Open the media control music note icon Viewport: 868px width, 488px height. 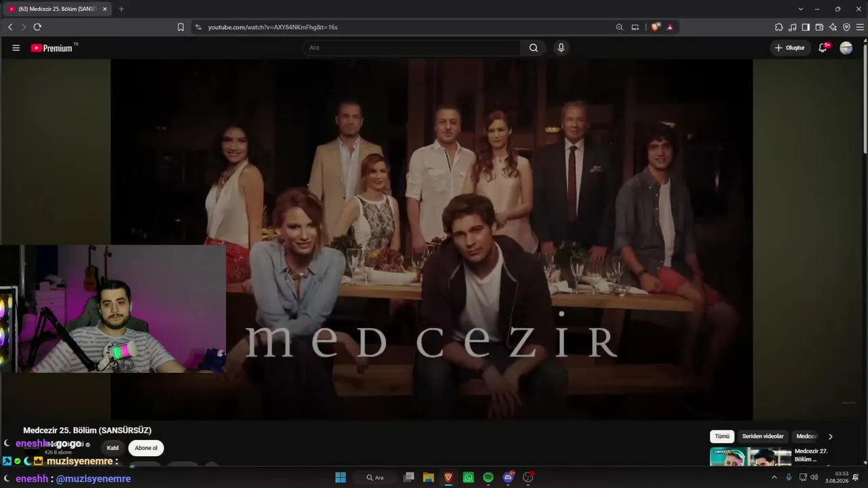coord(792,27)
